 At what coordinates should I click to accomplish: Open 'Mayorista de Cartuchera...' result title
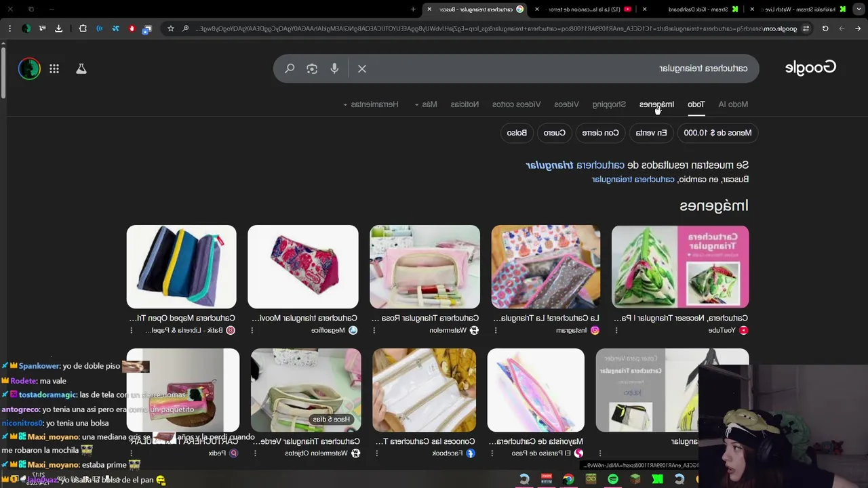point(536,441)
